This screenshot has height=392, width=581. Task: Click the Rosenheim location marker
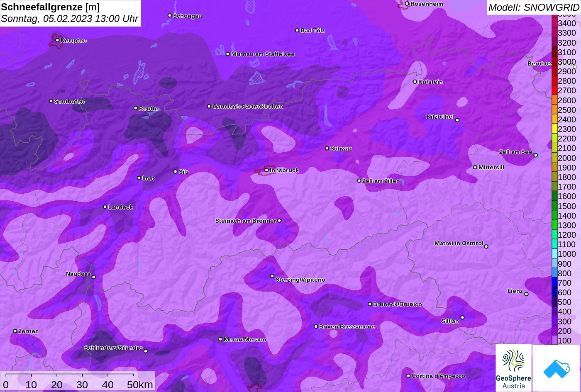[x=407, y=4]
